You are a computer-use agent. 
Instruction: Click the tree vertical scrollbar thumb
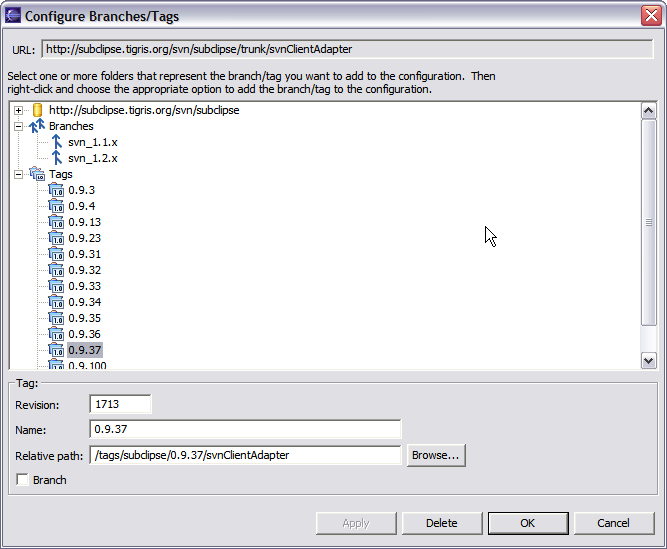pyautogui.click(x=648, y=222)
